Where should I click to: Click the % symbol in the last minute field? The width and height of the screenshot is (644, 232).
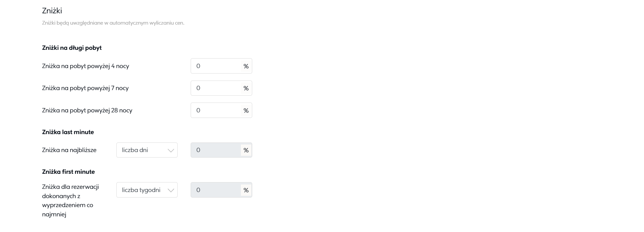click(x=246, y=150)
